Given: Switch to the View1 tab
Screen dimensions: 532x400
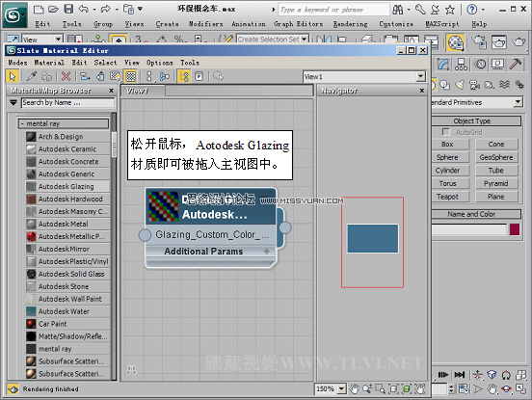Looking at the screenshot, I should (x=143, y=91).
